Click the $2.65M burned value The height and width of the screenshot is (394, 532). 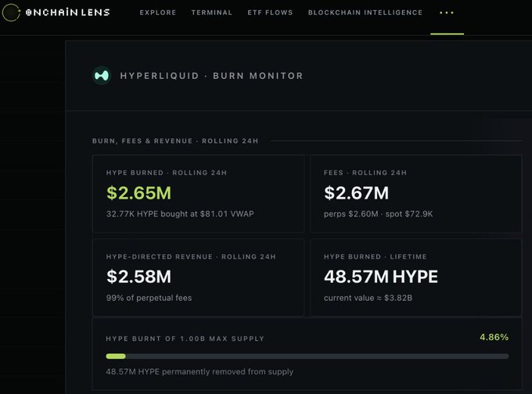[138, 192]
